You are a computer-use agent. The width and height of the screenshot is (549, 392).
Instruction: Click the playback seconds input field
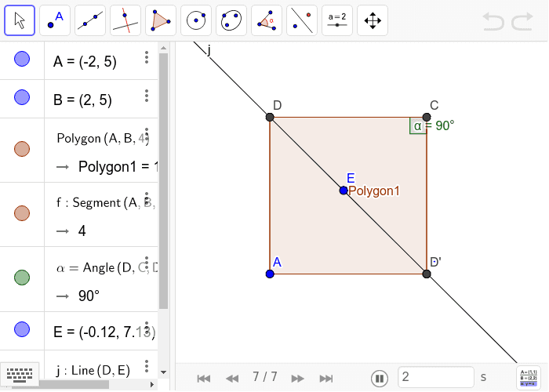[x=436, y=377]
